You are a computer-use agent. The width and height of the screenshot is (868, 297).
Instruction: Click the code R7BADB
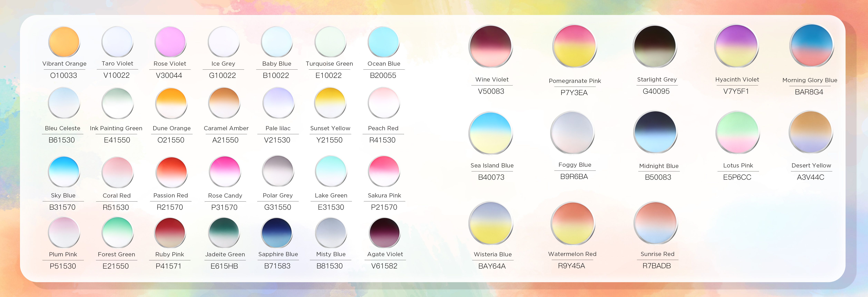657,266
